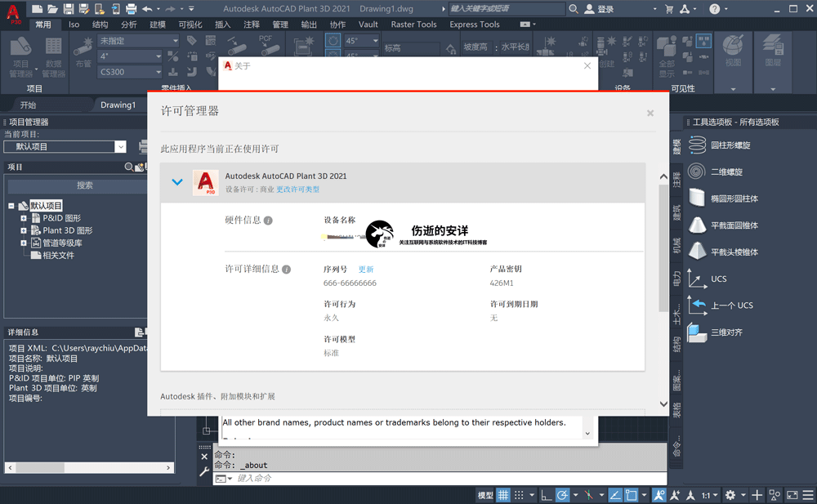817x504 pixels.
Task: Switch to the 开始 drawing tab
Action: point(28,105)
